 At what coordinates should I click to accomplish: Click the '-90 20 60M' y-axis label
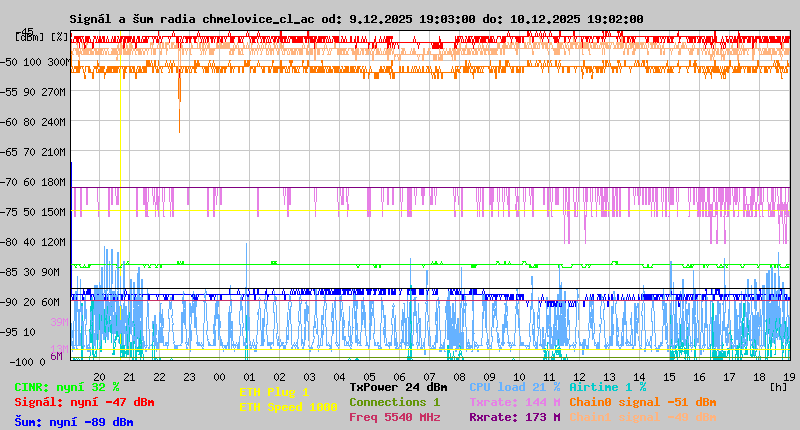31,302
